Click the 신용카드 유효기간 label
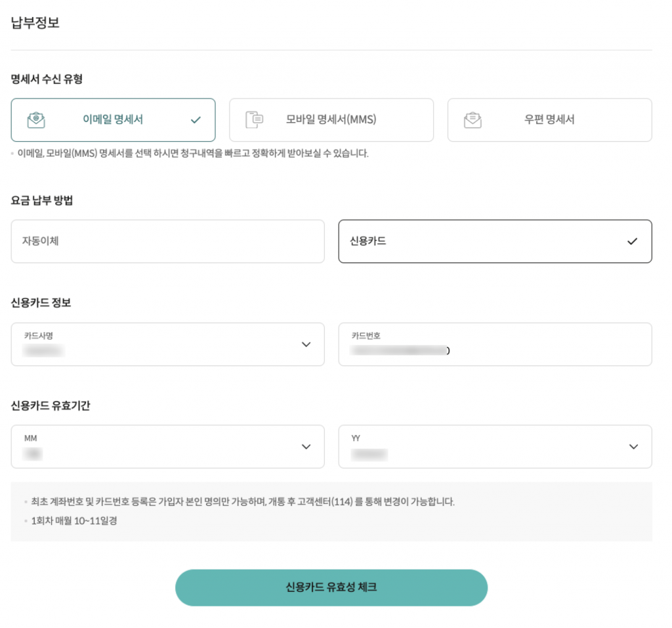Screen dimensions: 672x628 tap(51, 406)
